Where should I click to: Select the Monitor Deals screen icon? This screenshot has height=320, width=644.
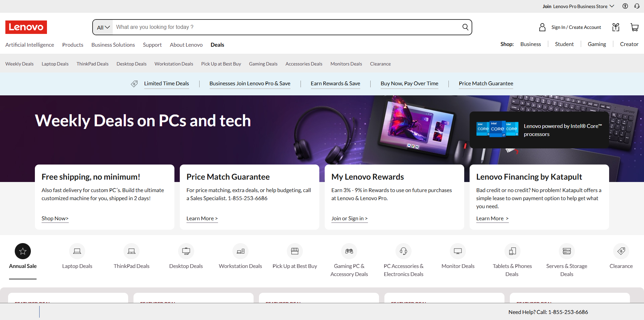click(458, 251)
